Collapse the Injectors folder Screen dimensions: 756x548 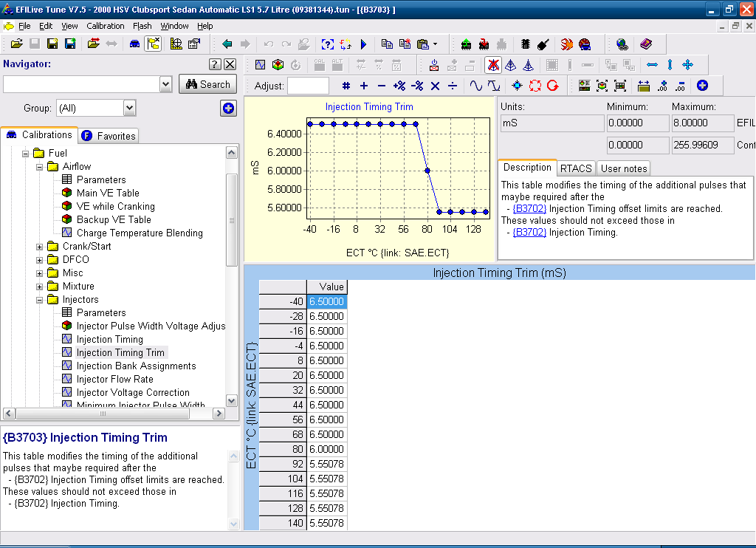pyautogui.click(x=40, y=300)
